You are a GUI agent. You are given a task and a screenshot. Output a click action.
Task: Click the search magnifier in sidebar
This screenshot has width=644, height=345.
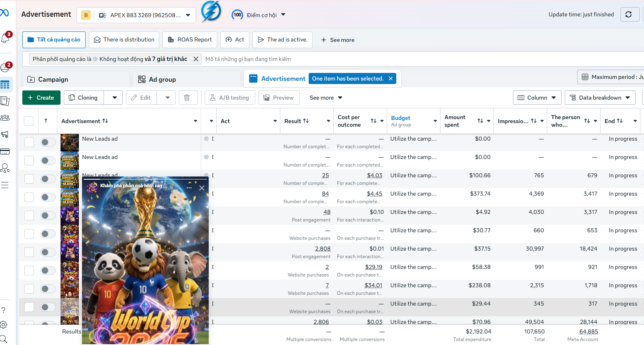click(x=4, y=339)
